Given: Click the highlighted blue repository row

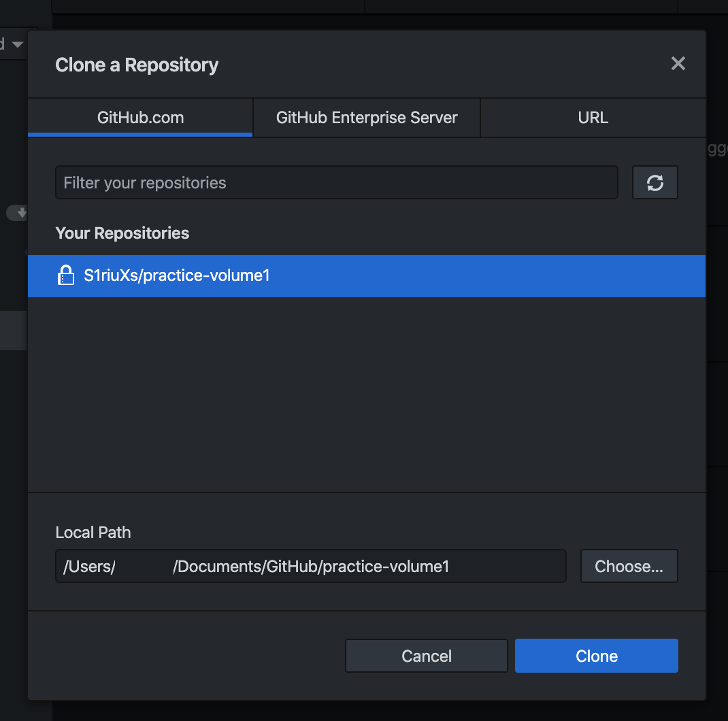Looking at the screenshot, I should tap(367, 275).
